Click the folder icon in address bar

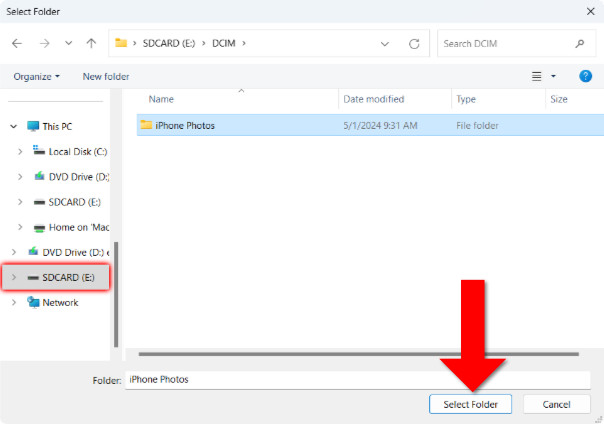[x=121, y=43]
